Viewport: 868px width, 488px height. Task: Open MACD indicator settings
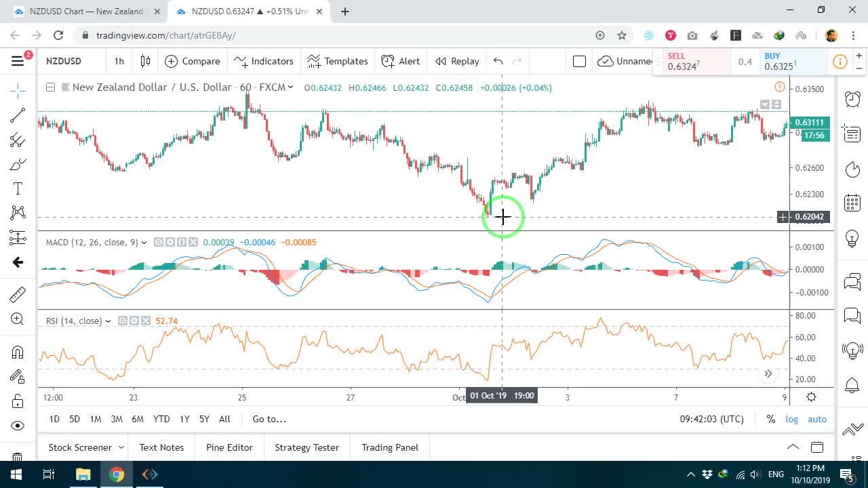[170, 242]
